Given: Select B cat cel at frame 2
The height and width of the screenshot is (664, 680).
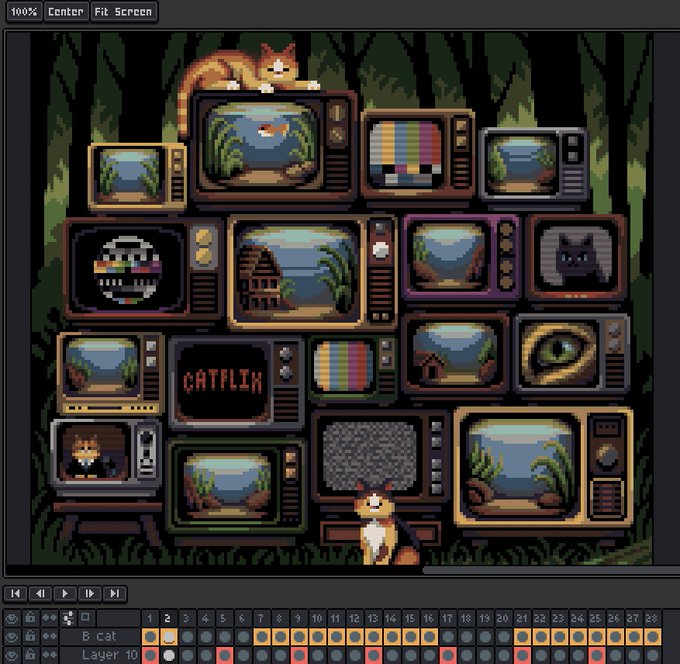Looking at the screenshot, I should tap(169, 637).
